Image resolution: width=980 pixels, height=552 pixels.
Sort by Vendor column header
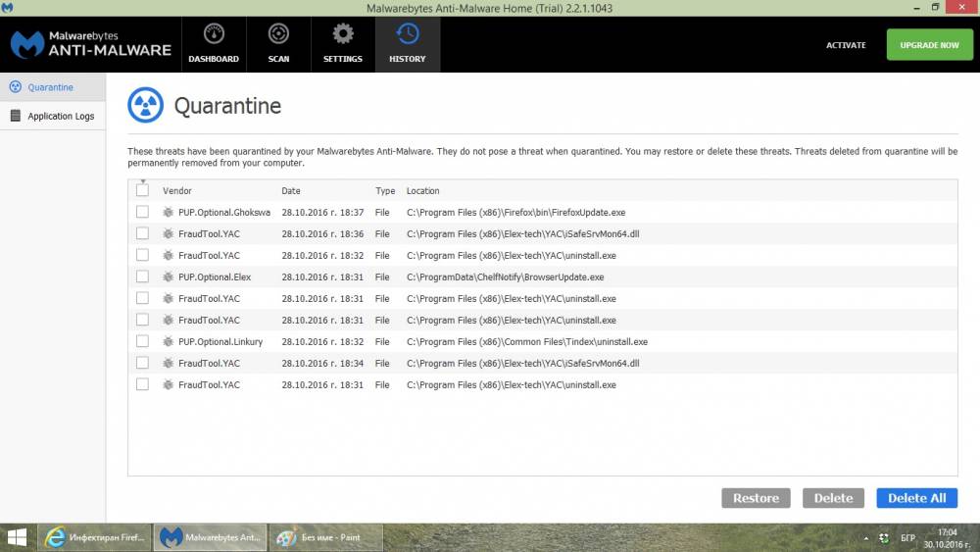[176, 190]
